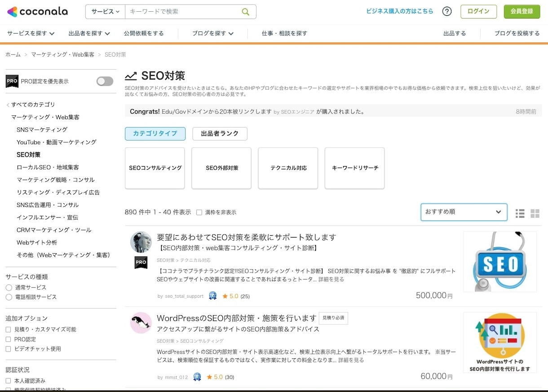Screen dimensions: 548x392
Task: Click the SEO対策 trend chart icon
Action: [131, 76]
